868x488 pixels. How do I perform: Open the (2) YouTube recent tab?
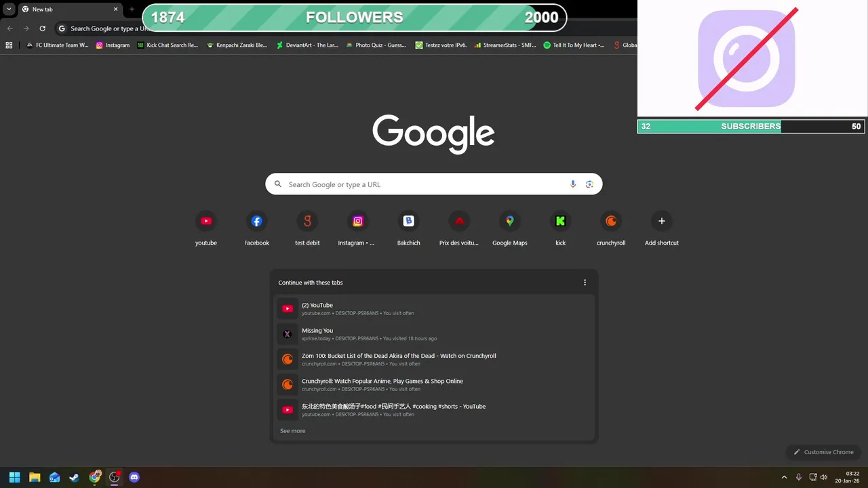(x=434, y=308)
